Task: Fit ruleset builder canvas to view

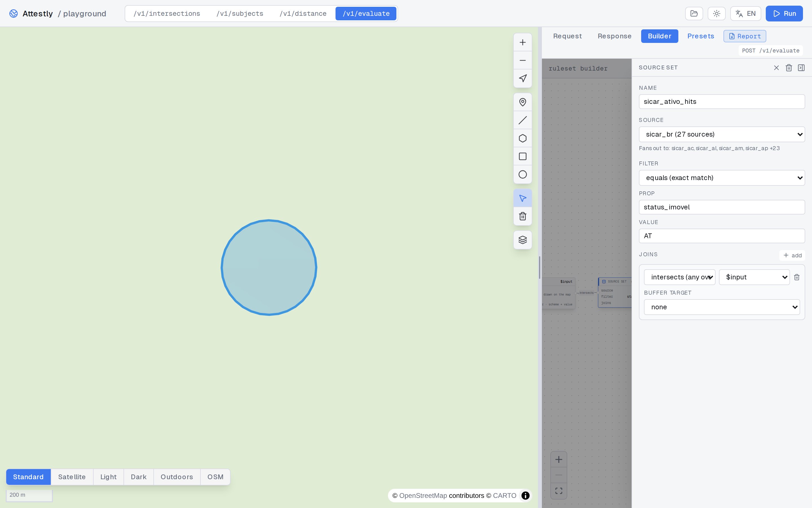Action: (559, 491)
